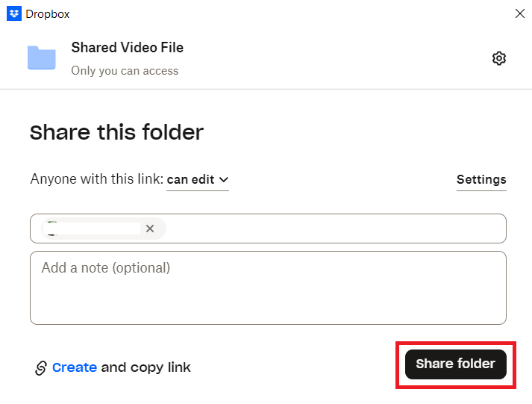Close the Dropbox share window
The height and width of the screenshot is (404, 532).
coord(519,13)
